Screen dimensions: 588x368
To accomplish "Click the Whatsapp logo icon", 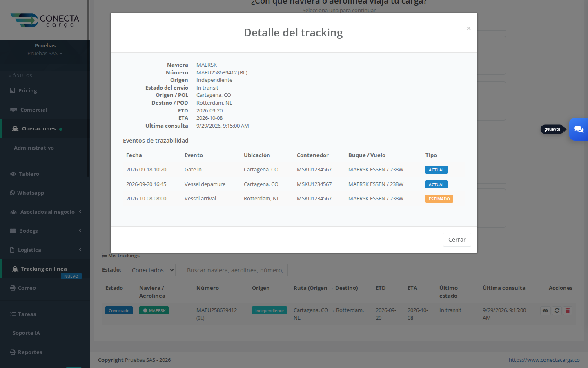I will [12, 193].
